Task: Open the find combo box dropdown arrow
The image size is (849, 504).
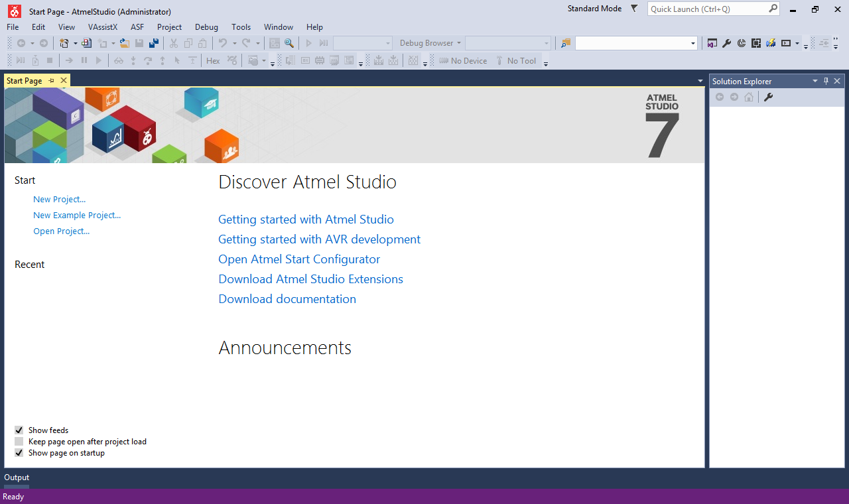Action: 693,43
